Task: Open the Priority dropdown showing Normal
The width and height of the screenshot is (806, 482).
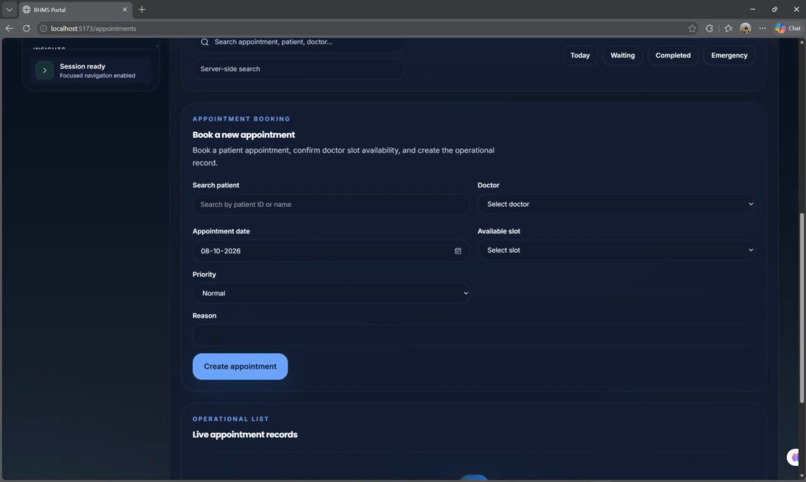Action: tap(331, 293)
